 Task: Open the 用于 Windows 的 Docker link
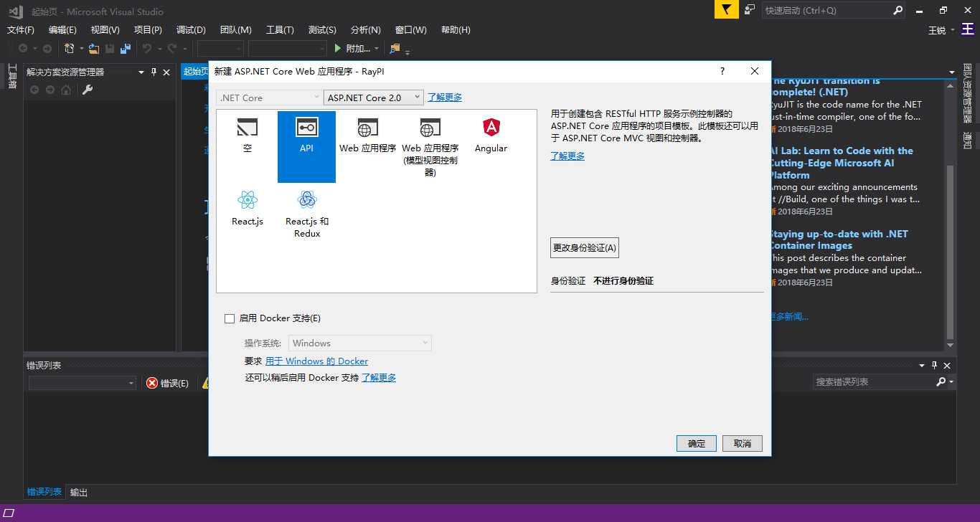(316, 361)
